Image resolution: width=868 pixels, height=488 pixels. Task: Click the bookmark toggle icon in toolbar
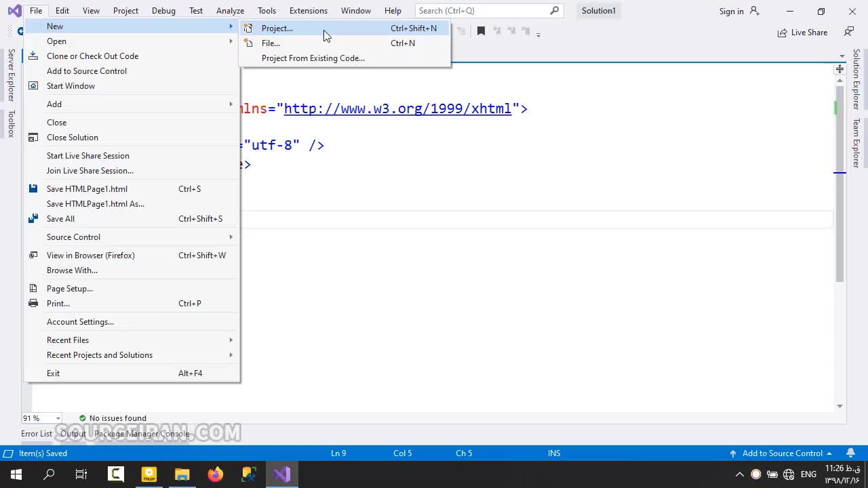481,31
